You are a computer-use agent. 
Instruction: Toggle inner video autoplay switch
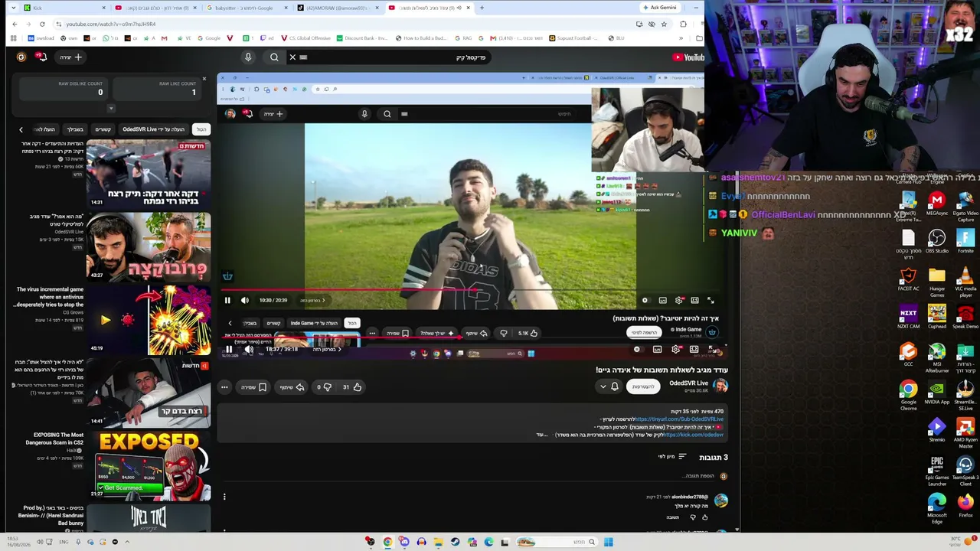[x=645, y=301]
